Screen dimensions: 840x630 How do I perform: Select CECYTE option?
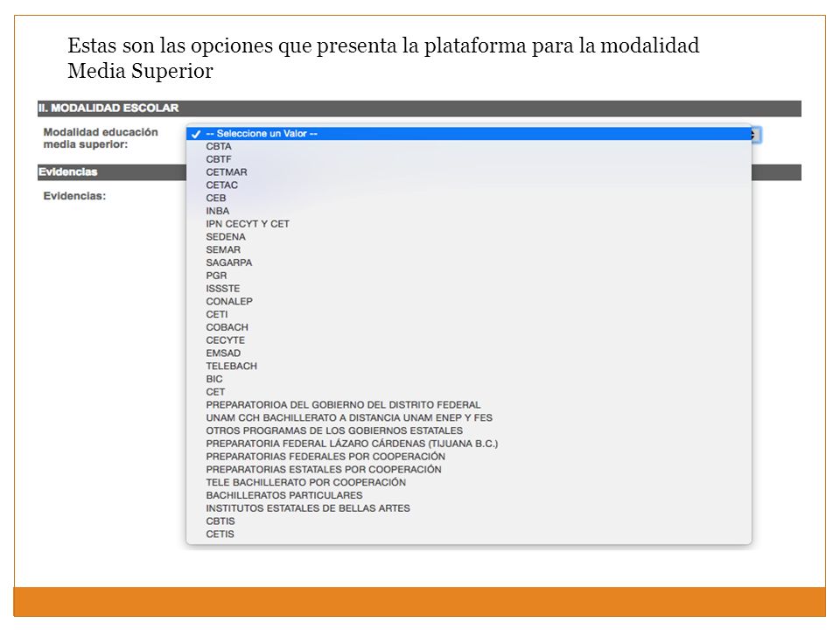point(469,340)
